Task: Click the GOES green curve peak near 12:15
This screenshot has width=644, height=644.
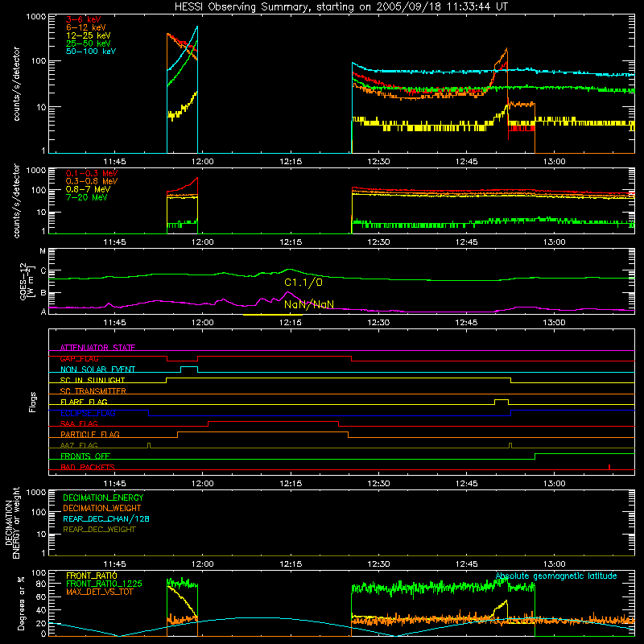Action: pyautogui.click(x=290, y=270)
